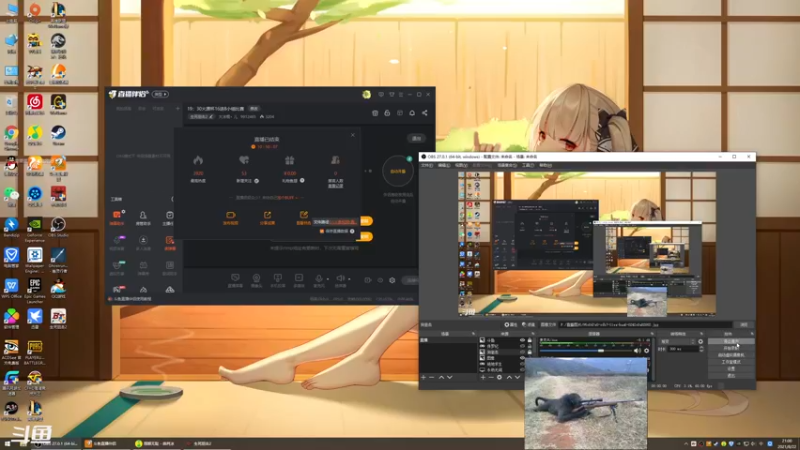Pop out the OBS Sources dock

click(x=533, y=334)
